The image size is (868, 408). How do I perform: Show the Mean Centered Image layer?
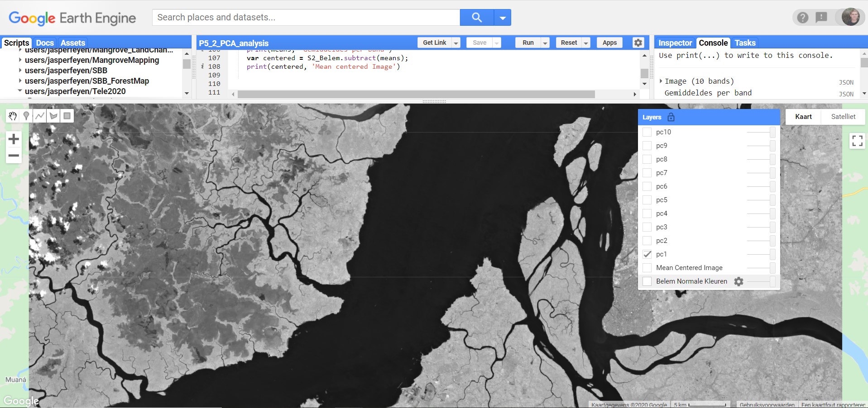pos(647,268)
